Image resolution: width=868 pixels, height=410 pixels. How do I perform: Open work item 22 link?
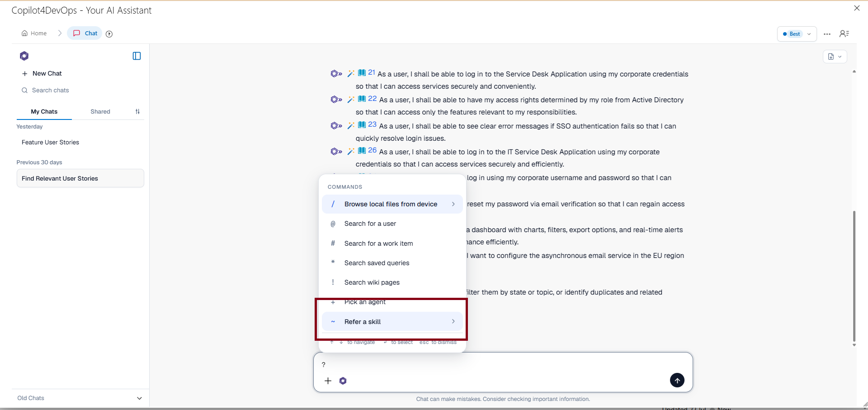tap(372, 99)
